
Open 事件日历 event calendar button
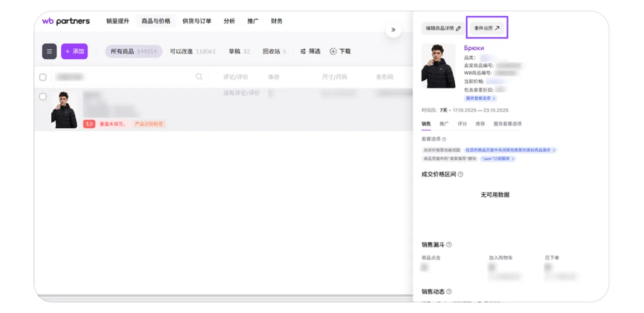[x=487, y=28]
